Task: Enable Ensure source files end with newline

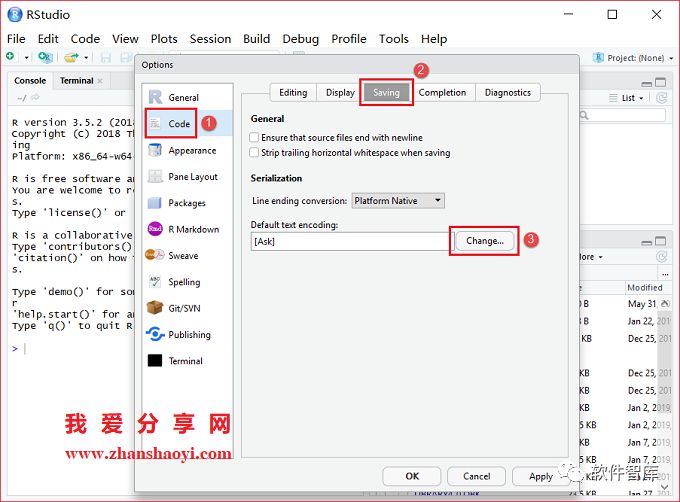Action: (254, 137)
